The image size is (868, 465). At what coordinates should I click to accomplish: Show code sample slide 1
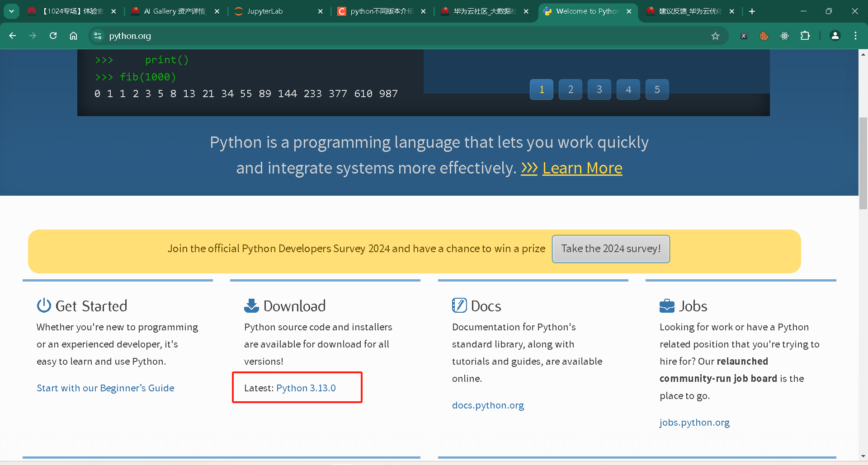542,89
